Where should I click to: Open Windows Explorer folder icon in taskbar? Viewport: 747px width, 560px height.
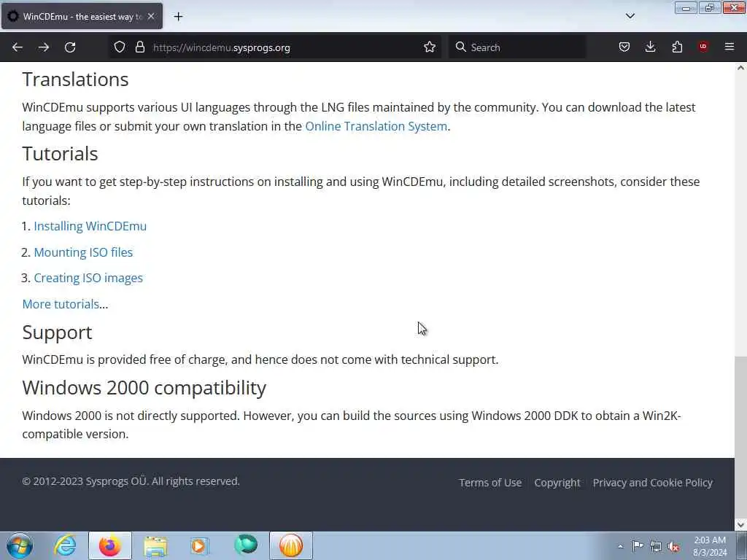(x=155, y=545)
